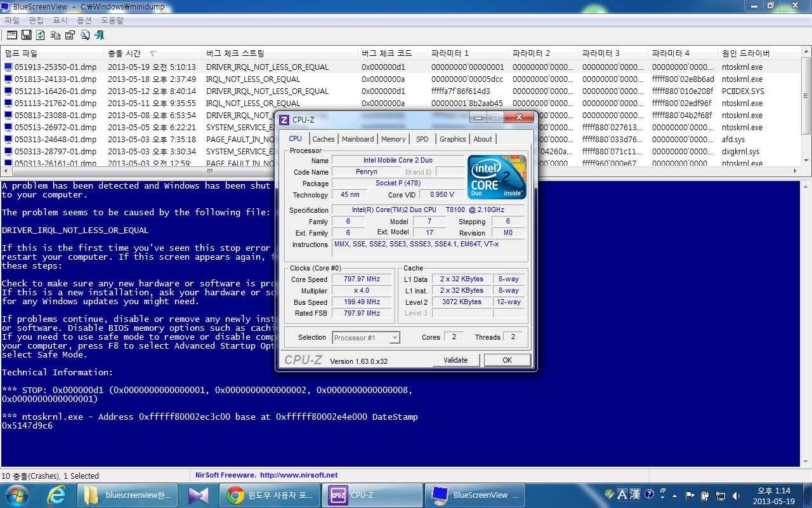Viewport: 812px width, 508px height.
Task: Switch to the Chrome taskbar window
Action: (271, 495)
